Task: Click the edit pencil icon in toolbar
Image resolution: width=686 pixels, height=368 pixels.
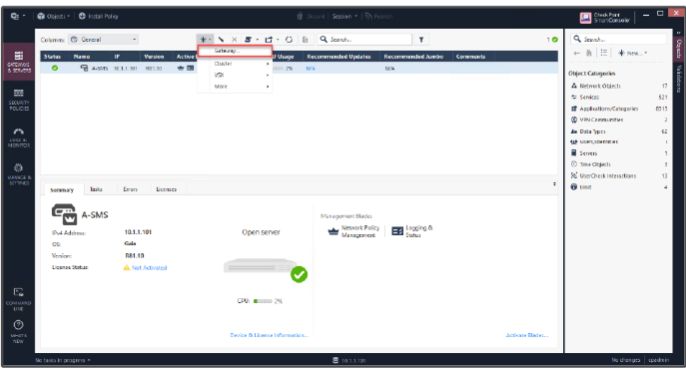Action: click(x=221, y=39)
